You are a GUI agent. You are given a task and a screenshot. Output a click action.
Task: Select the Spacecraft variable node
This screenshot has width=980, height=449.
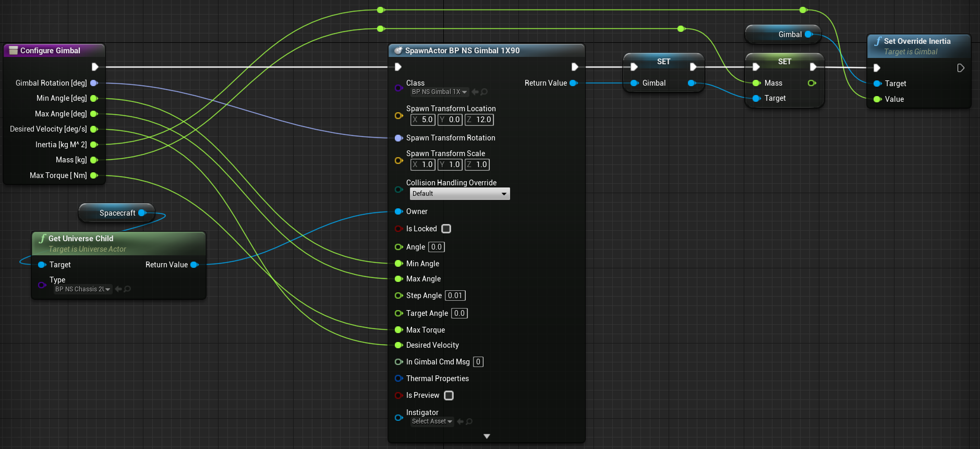117,213
